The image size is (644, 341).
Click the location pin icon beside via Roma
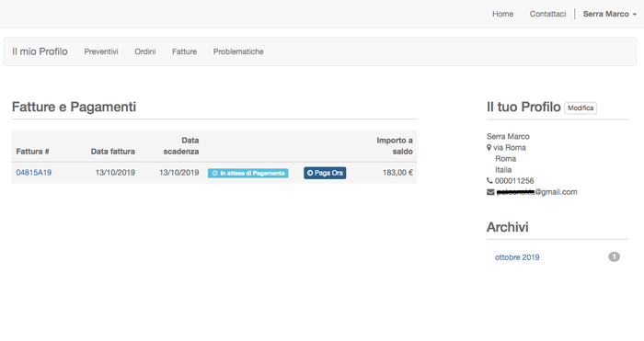click(489, 147)
